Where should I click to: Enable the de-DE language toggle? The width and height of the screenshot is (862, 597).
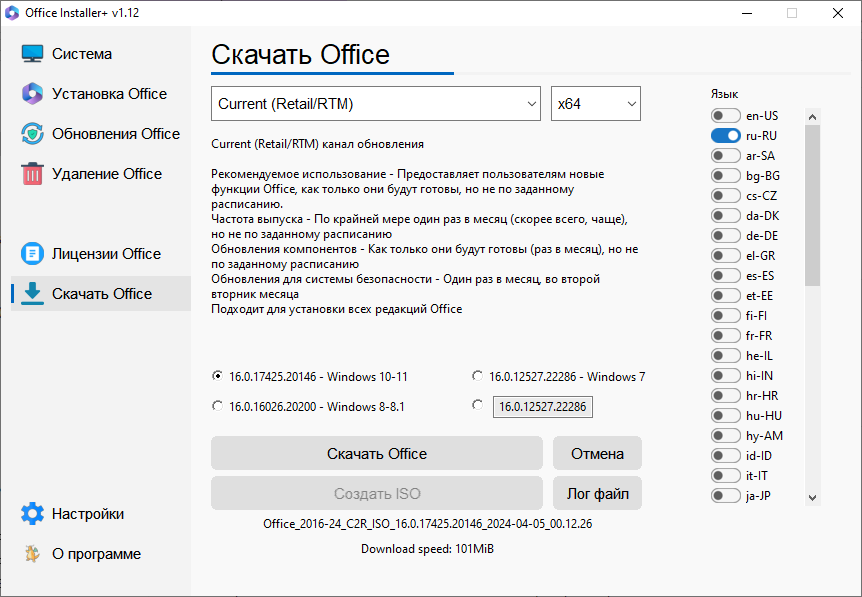coord(726,236)
